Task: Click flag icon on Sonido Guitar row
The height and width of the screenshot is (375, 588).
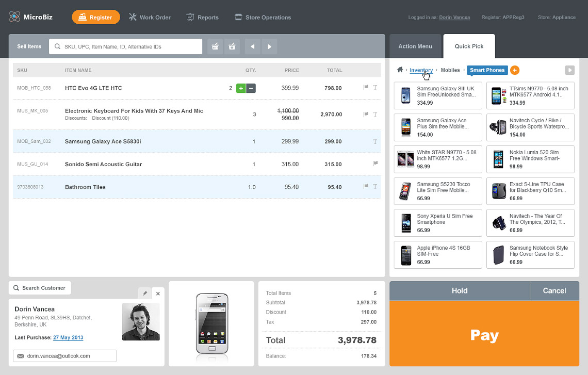Action: (x=375, y=164)
